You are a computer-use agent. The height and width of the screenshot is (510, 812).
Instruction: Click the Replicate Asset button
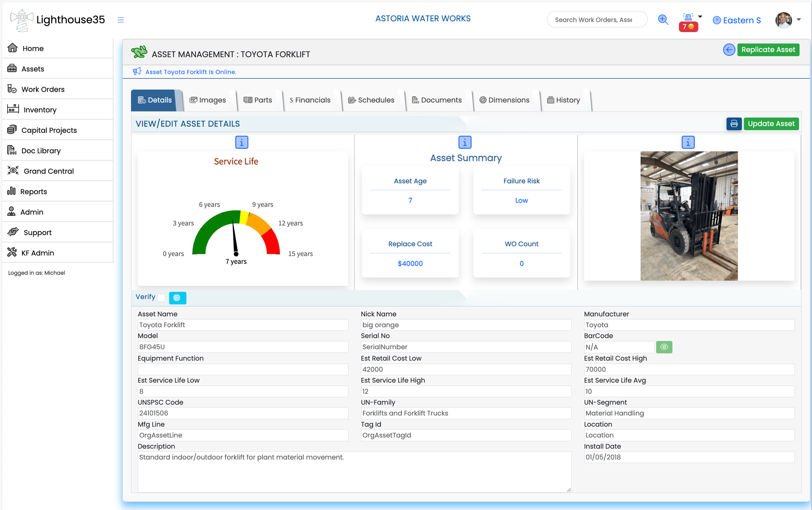[768, 50]
